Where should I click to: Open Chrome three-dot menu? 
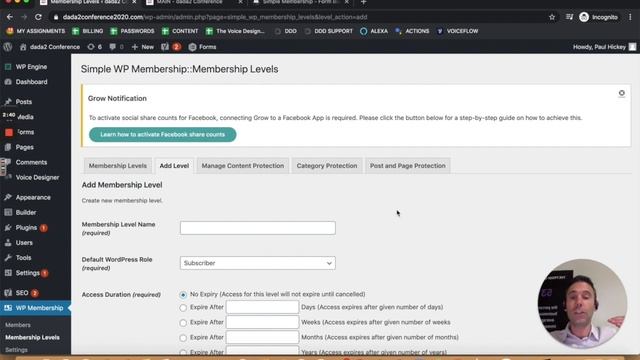tap(630, 17)
